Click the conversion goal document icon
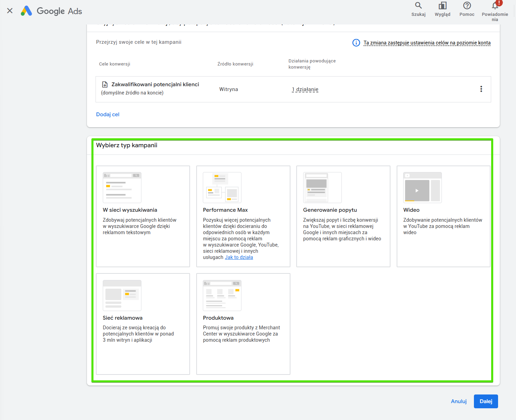The width and height of the screenshot is (516, 420). coord(105,84)
